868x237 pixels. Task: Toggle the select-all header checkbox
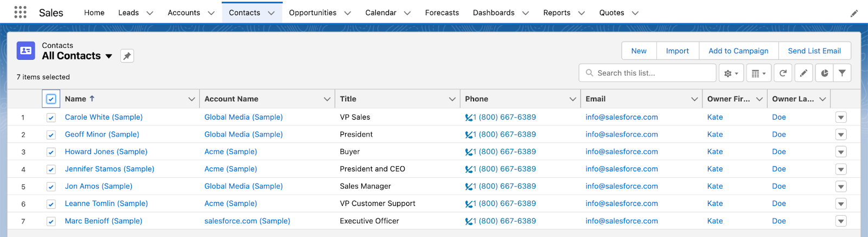point(51,99)
